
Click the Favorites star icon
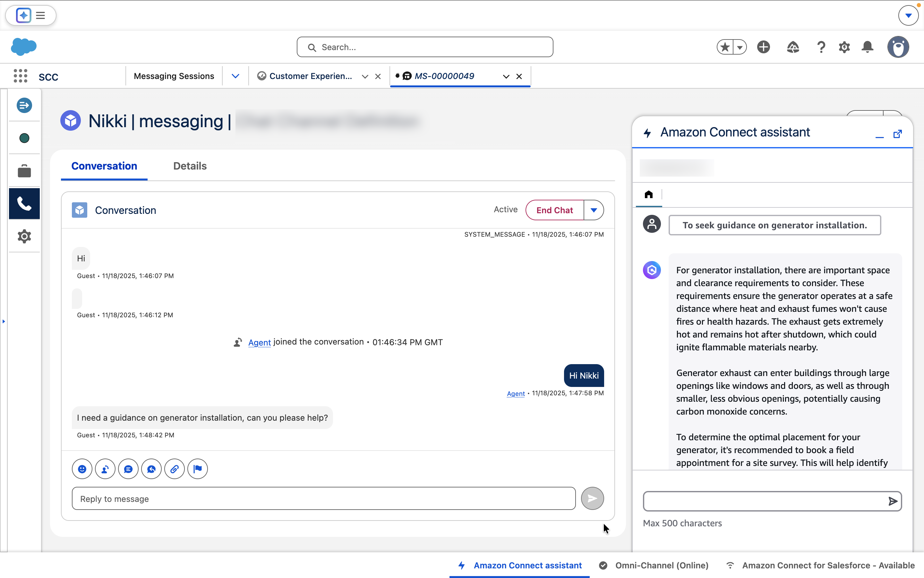[x=725, y=47]
